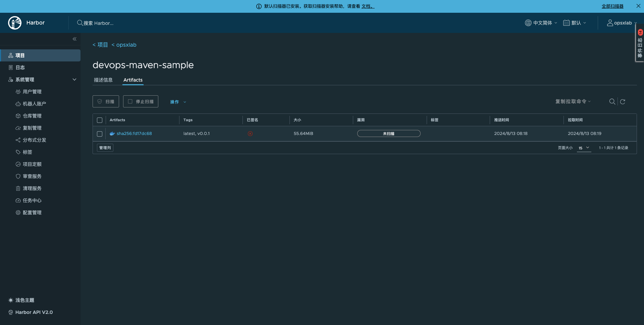This screenshot has width=644, height=325.
Task: Click the artifact table search icon
Action: [x=612, y=101]
